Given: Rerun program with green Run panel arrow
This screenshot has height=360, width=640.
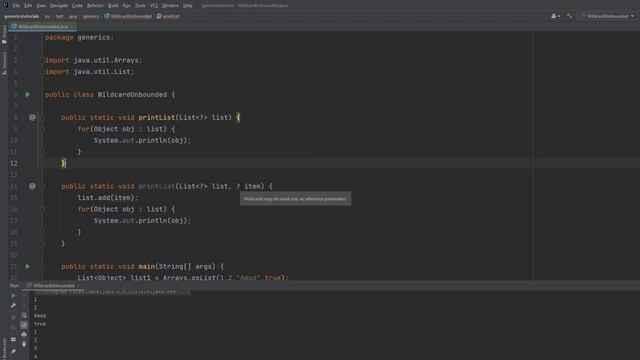Looking at the screenshot, I should coord(13,296).
